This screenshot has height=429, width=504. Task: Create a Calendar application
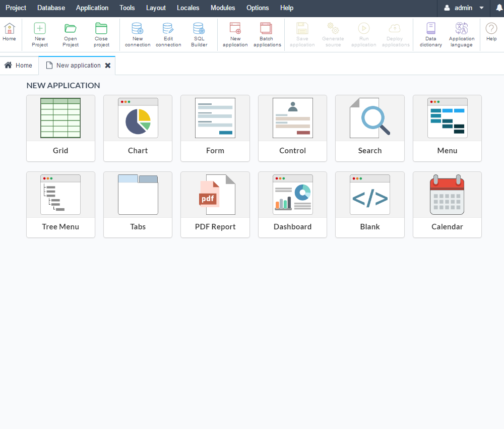point(447,204)
